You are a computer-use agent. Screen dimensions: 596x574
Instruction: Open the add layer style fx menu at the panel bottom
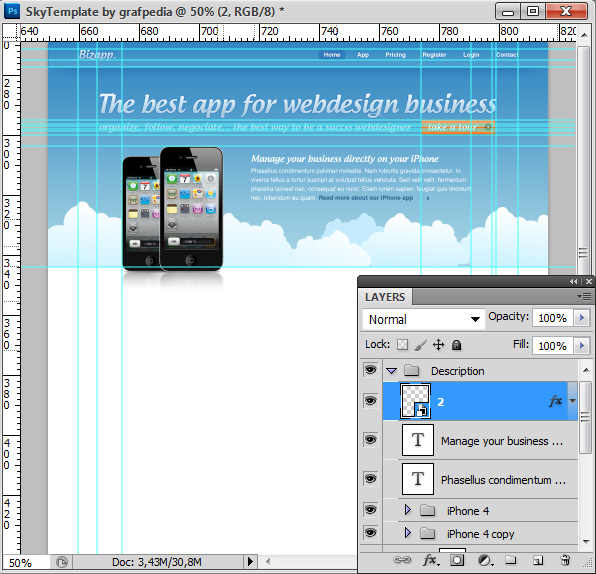coord(431,560)
